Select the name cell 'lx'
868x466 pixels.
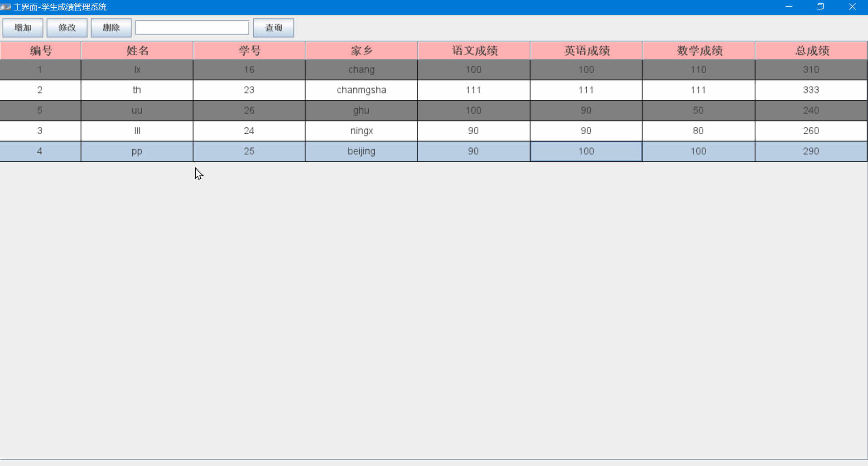[137, 70]
